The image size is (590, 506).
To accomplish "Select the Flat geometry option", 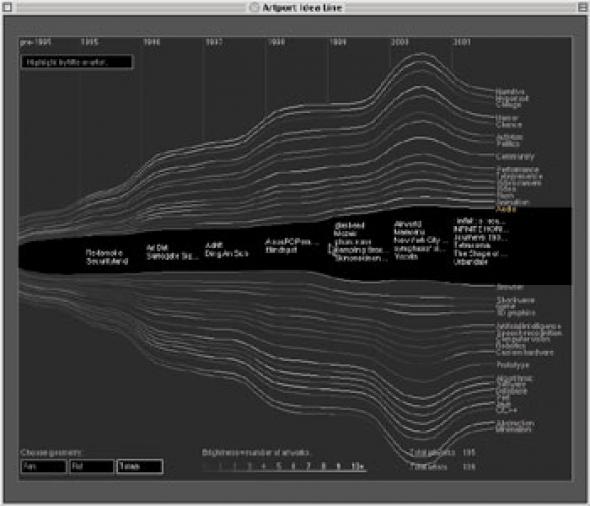I will click(92, 466).
